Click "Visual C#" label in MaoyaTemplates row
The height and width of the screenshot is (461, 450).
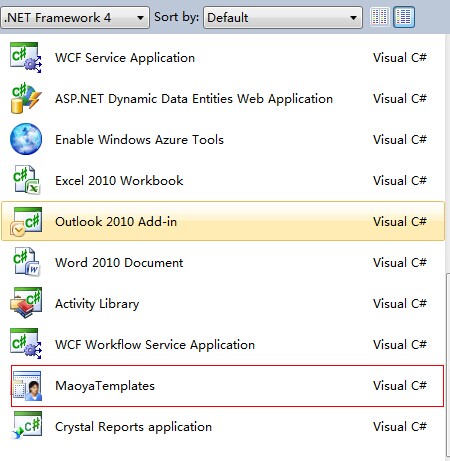400,386
